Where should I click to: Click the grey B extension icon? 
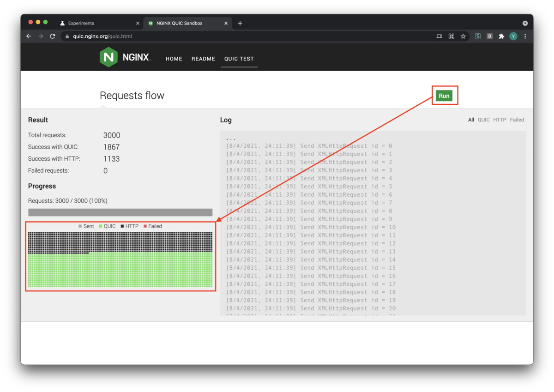click(490, 36)
